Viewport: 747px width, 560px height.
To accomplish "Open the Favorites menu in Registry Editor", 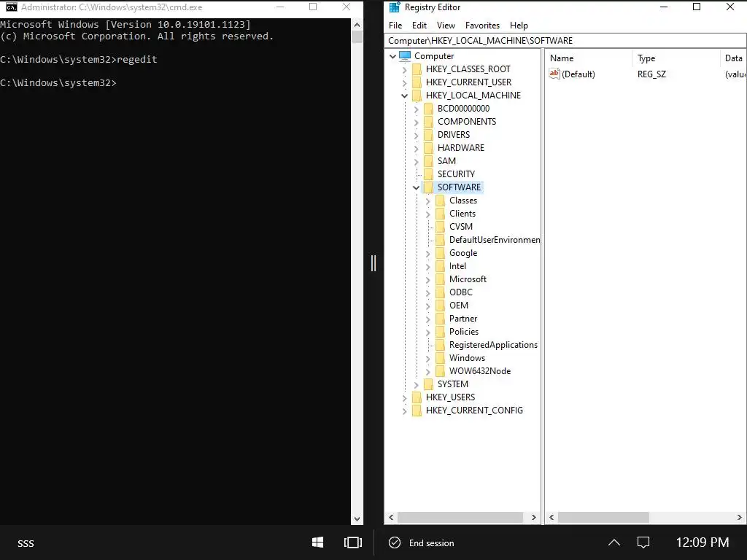I will [x=482, y=26].
